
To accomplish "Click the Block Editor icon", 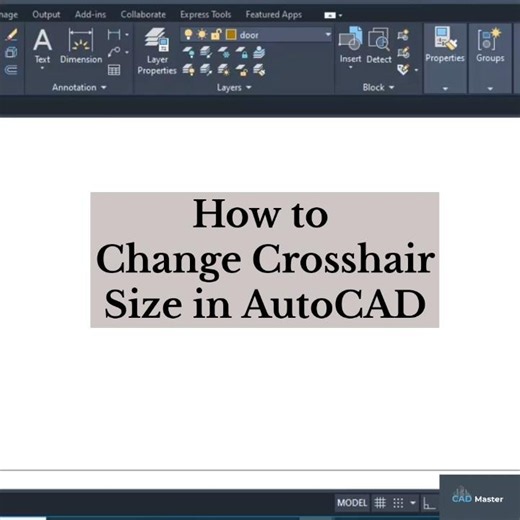I will [403, 52].
